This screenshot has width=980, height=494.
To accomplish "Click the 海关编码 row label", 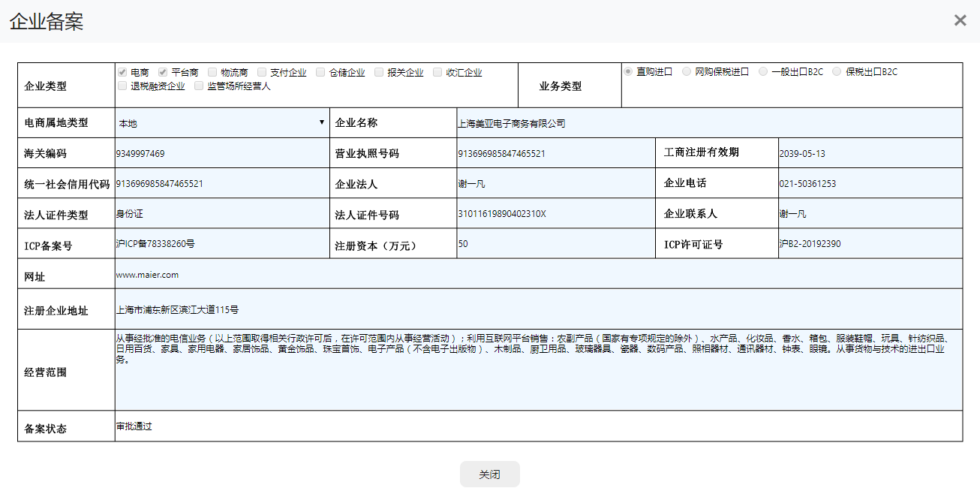I will pos(45,154).
